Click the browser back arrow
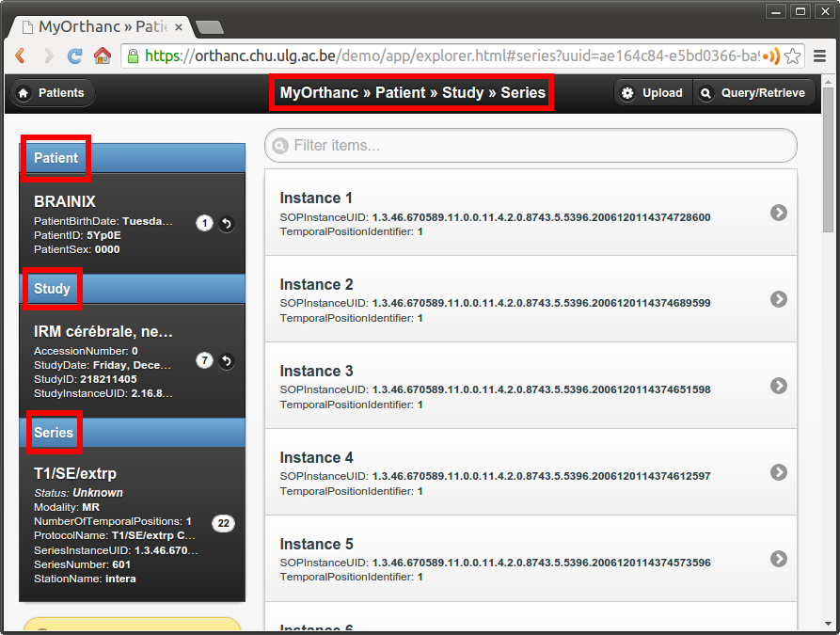Image resolution: width=840 pixels, height=635 pixels. (21, 56)
